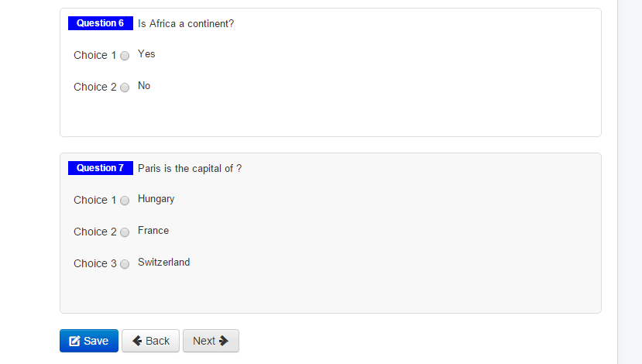Click the answer text "Switzerland"
Screen dimensions: 642x364
click(163, 262)
